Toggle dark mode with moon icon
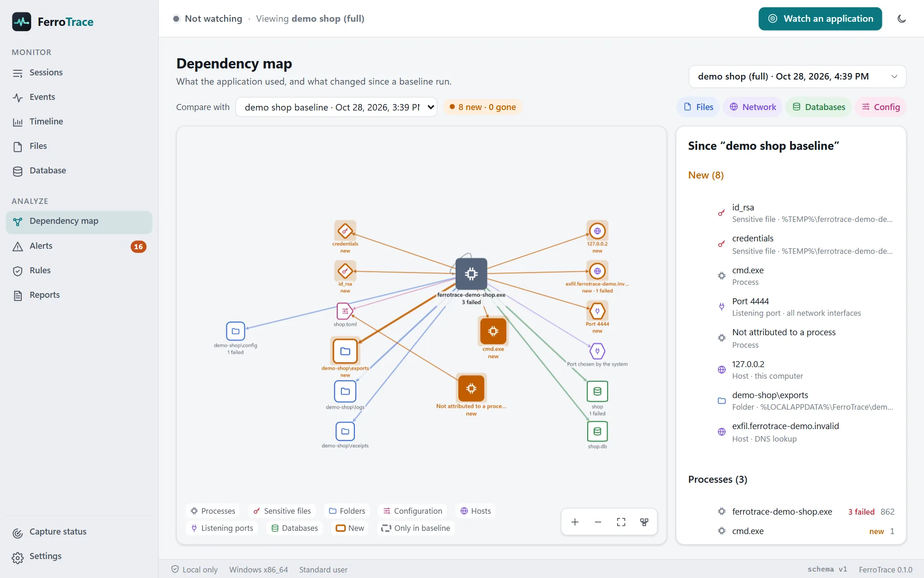 point(901,19)
